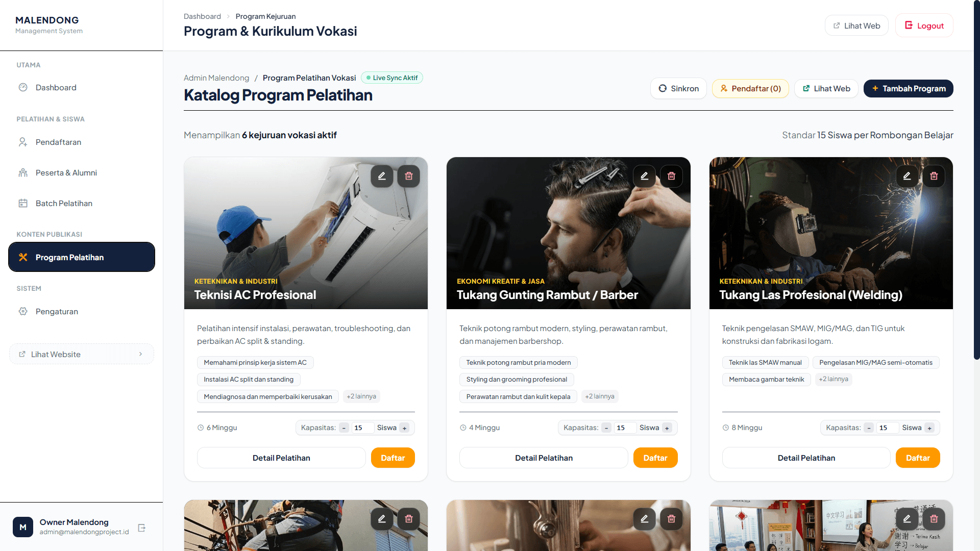Delete the Tukang Gunting Rambut / Barber program
Viewport: 980px width, 551px height.
(671, 176)
